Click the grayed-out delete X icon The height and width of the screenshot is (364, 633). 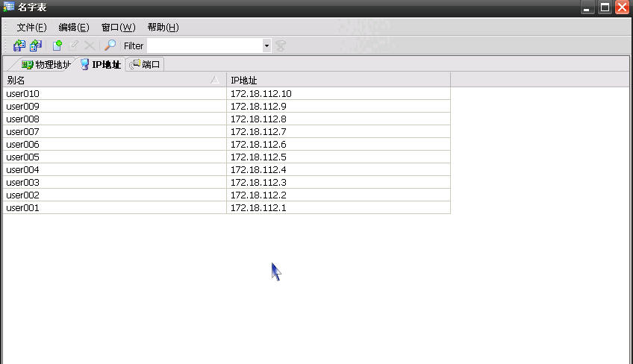coord(90,45)
